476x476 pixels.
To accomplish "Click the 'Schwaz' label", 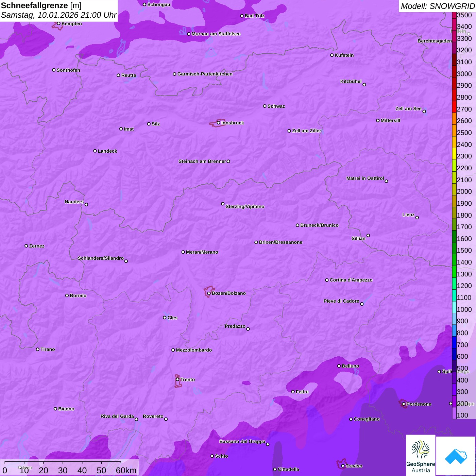I will [276, 106].
